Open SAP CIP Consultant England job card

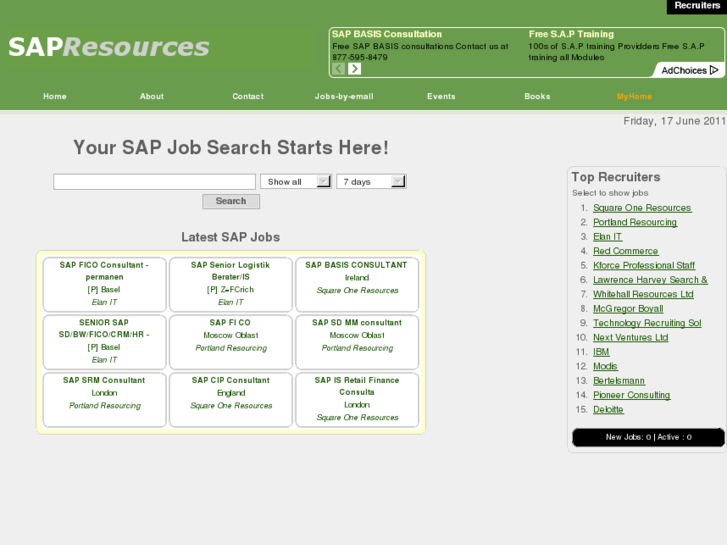[231, 400]
